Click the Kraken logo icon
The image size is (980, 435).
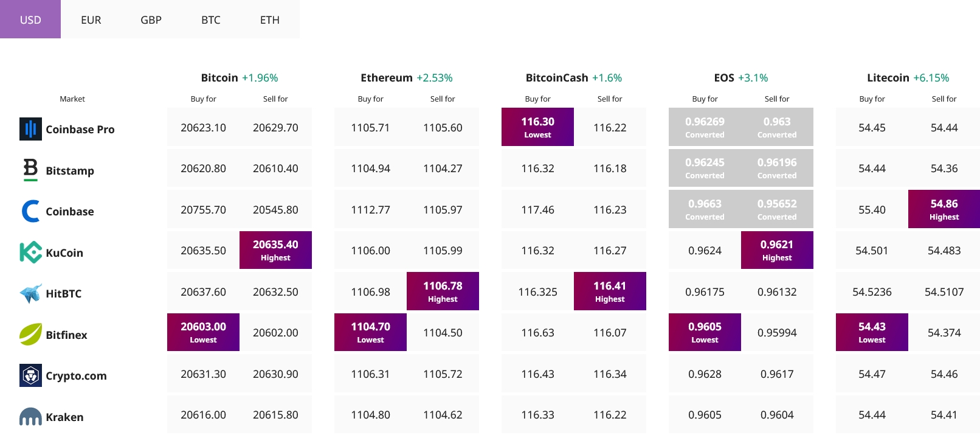click(30, 417)
